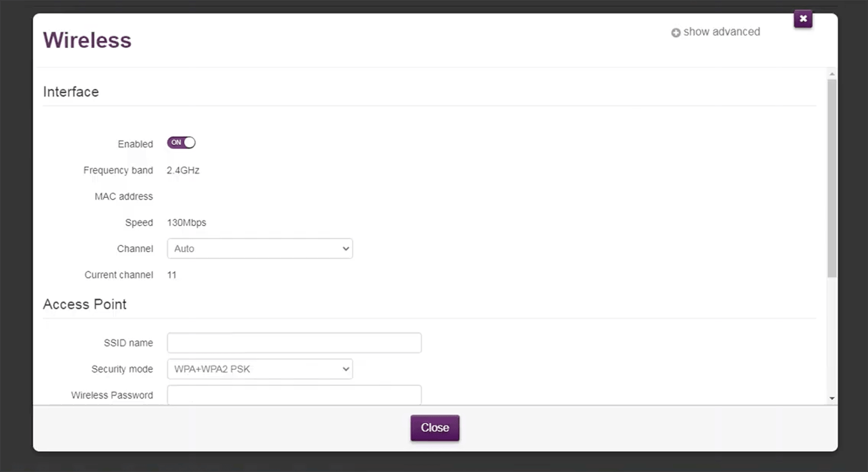The image size is (868, 472).
Task: Open the Security mode dropdown
Action: (260, 369)
